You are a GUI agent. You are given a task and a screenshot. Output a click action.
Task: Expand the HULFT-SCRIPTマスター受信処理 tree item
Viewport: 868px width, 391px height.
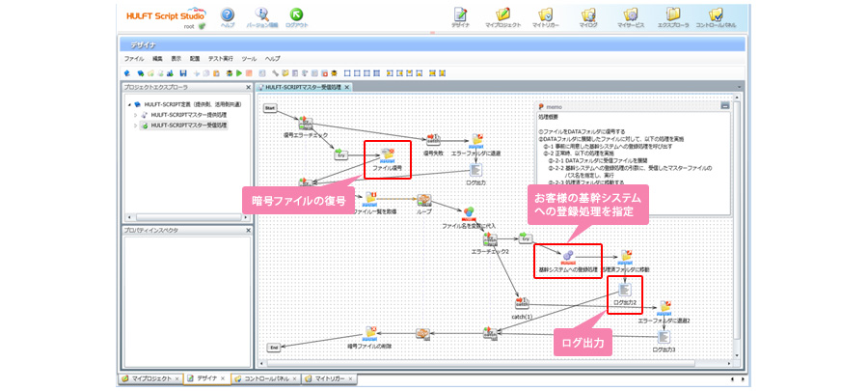136,126
